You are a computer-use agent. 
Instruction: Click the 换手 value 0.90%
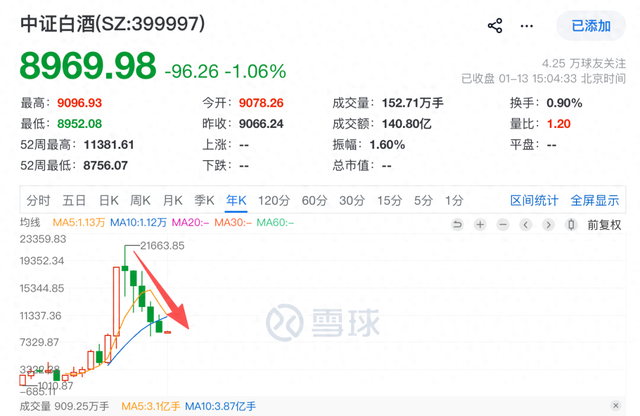pos(564,103)
